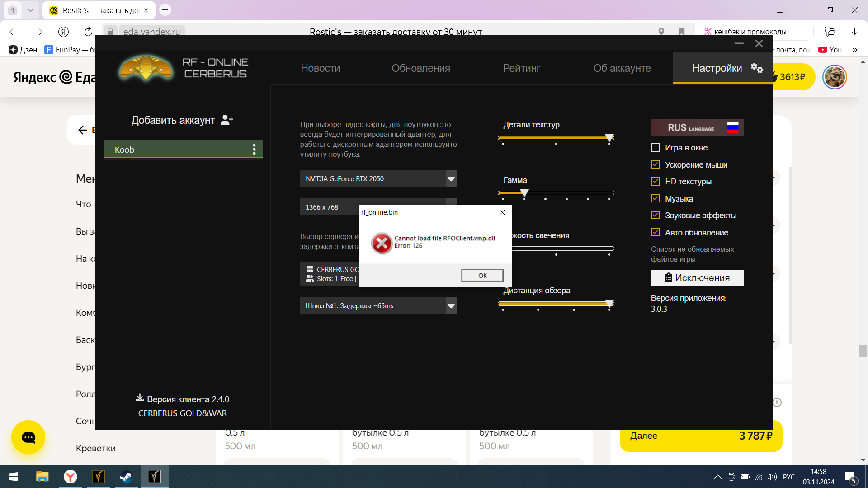
Task: Open File Explorer from the taskbar
Action: [x=42, y=477]
